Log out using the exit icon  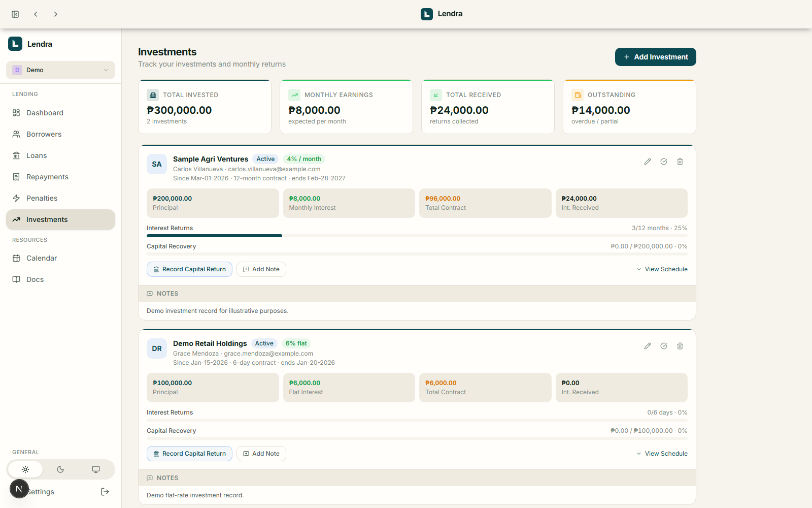[x=105, y=492]
